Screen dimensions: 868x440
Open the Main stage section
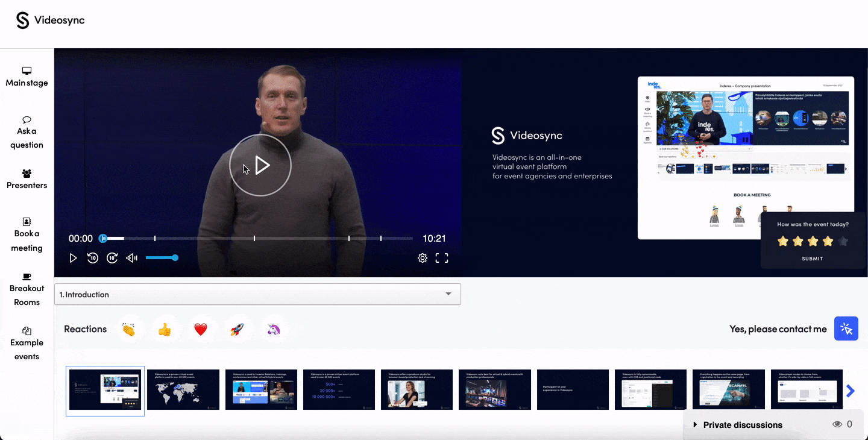[27, 77]
